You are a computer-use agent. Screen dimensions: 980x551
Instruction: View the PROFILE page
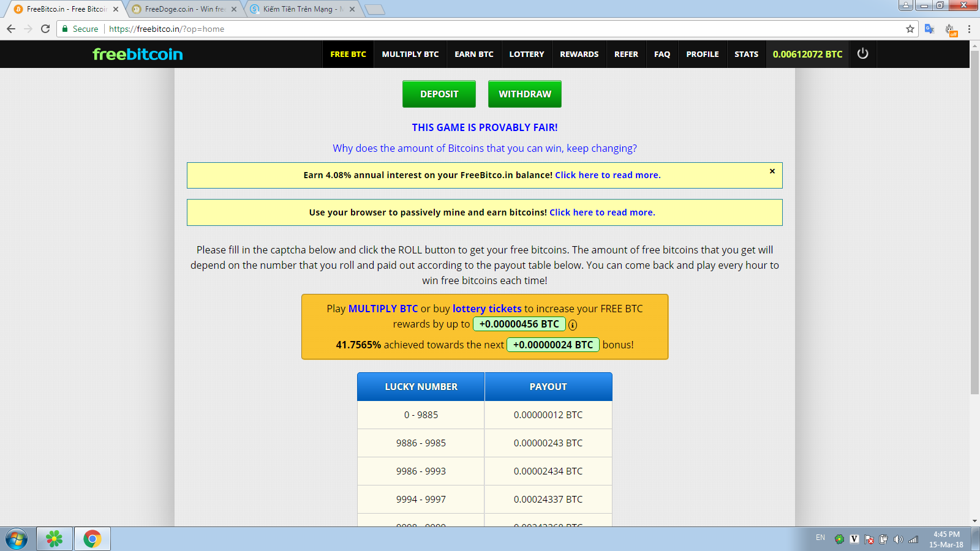pos(703,54)
